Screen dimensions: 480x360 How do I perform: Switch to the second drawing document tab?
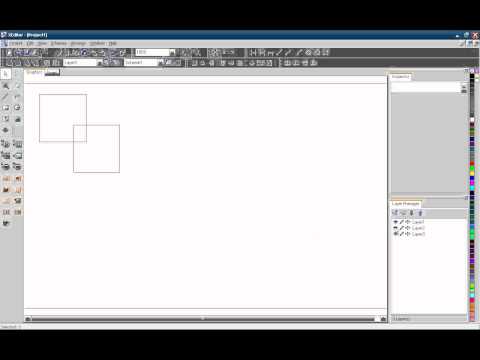(x=52, y=72)
